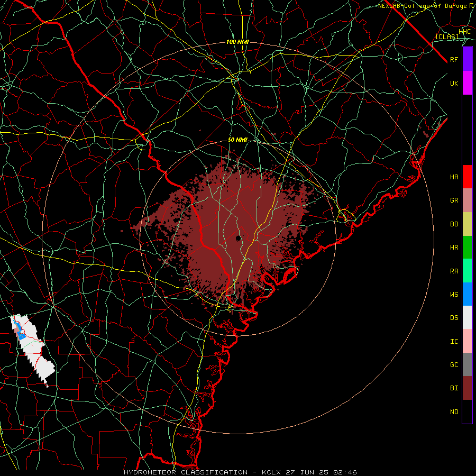
Task: Click the HR green legend swatch
Action: coord(467,248)
